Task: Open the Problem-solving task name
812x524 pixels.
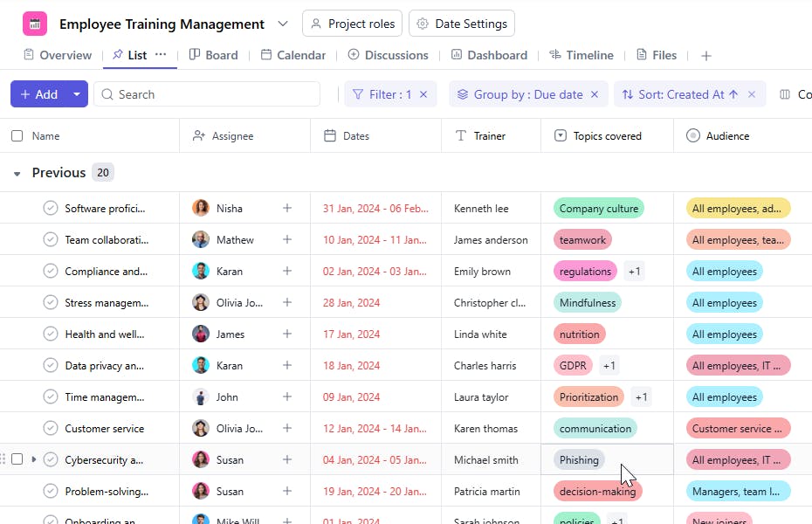Action: pyautogui.click(x=107, y=492)
